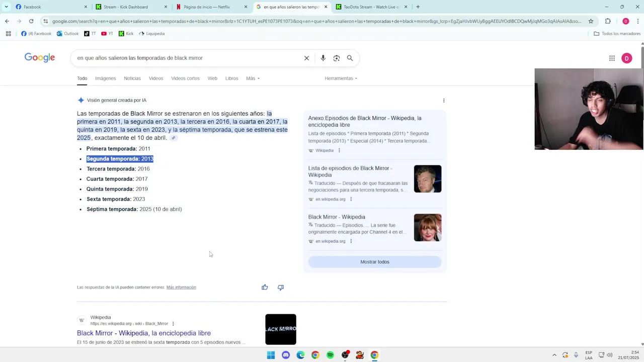Launch Spotify from taskbar
The image size is (644, 362).
point(330,355)
